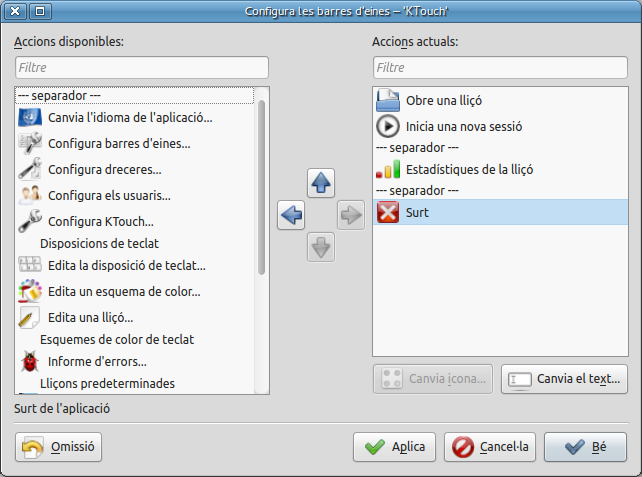Select 'Configura KTouch...' list entry
This screenshot has height=477, width=642.
100,220
